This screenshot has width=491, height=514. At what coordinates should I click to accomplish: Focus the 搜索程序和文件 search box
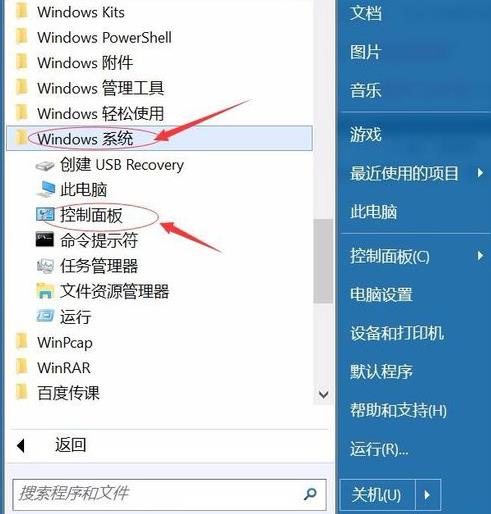coord(157,494)
